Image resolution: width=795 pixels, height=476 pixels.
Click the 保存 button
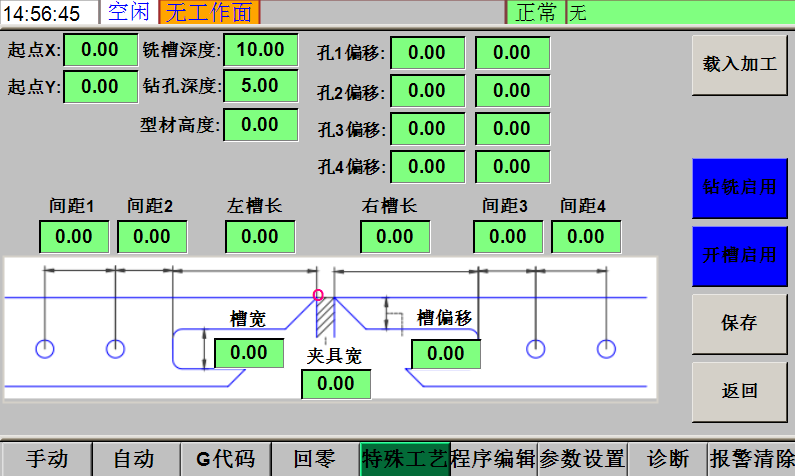(740, 323)
